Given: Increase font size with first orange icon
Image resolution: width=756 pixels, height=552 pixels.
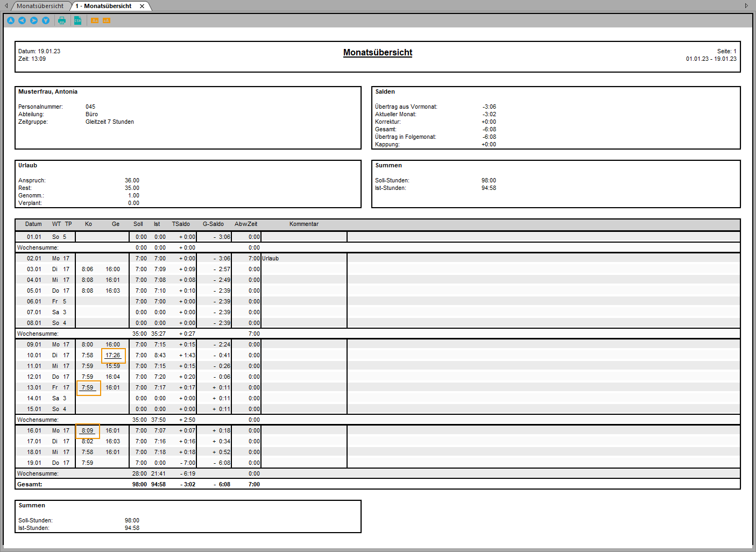Looking at the screenshot, I should (95, 20).
